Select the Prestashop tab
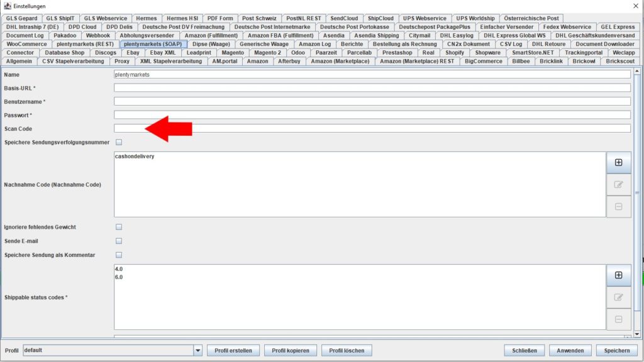 pos(397,53)
